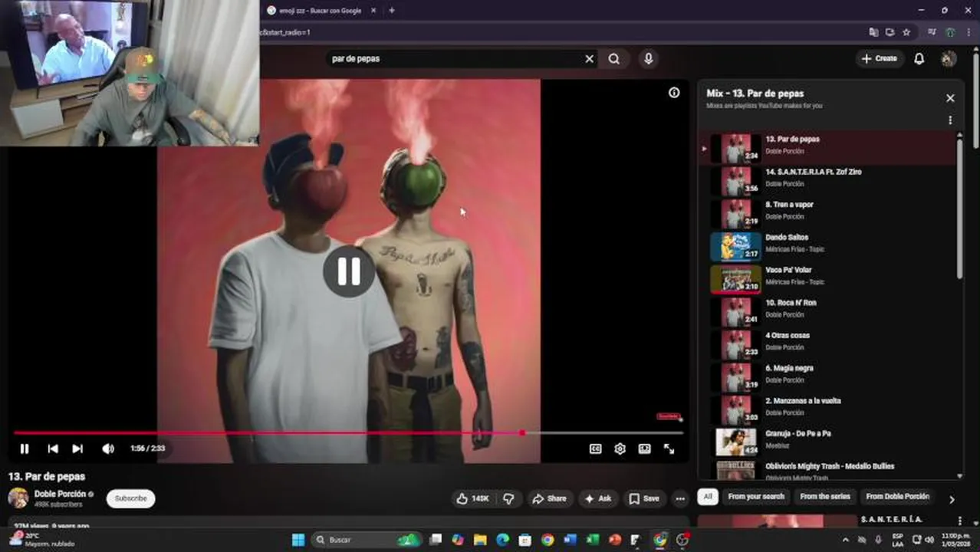Play 6. Magia negra
The image size is (980, 552).
pos(828,377)
